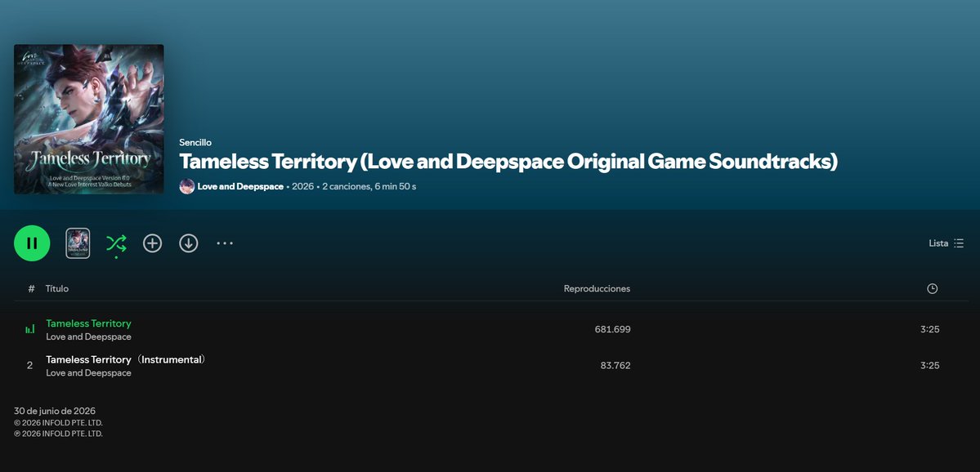
Task: Select the playing track Tameless Territory
Action: click(x=89, y=323)
